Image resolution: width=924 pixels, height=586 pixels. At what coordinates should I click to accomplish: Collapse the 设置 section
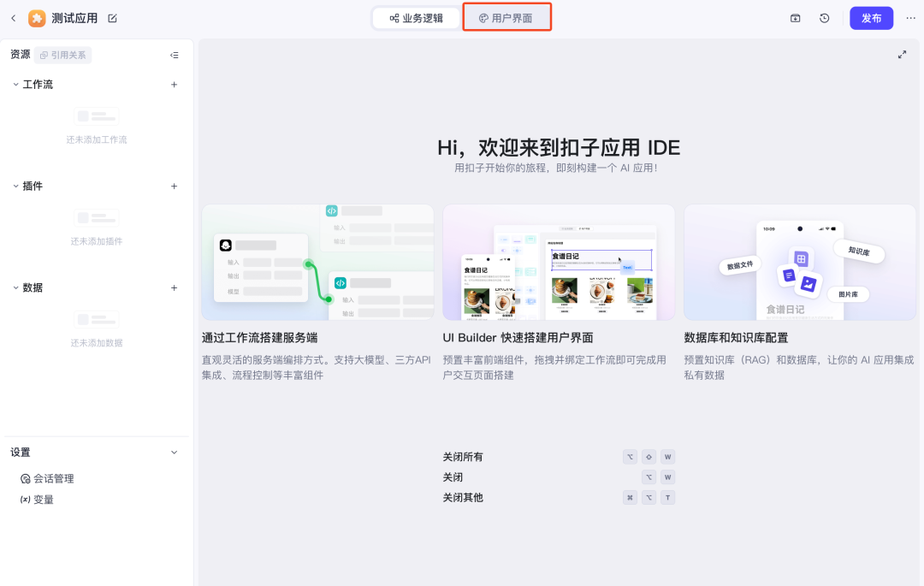(173, 452)
